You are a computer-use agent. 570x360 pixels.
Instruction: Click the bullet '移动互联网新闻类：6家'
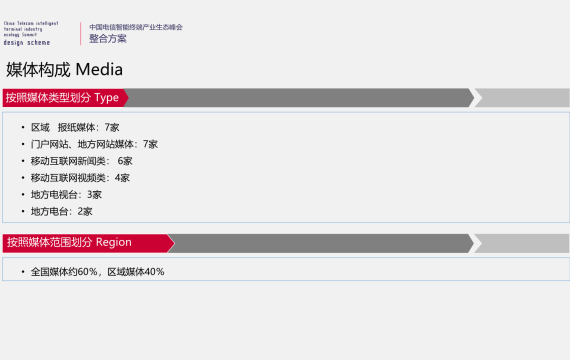point(81,161)
